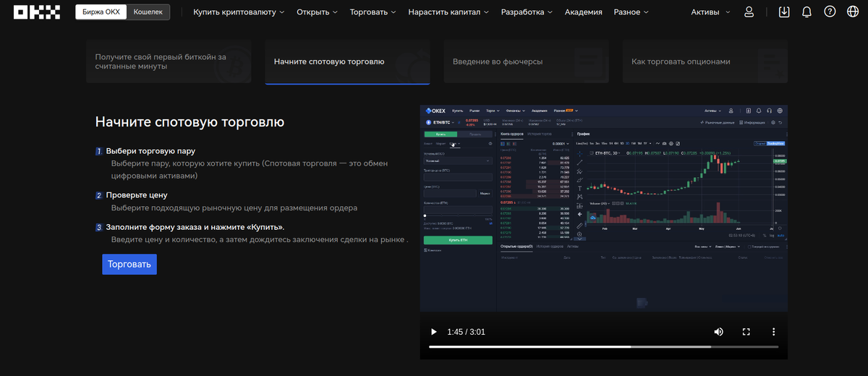Mute the video volume

pyautogui.click(x=718, y=332)
